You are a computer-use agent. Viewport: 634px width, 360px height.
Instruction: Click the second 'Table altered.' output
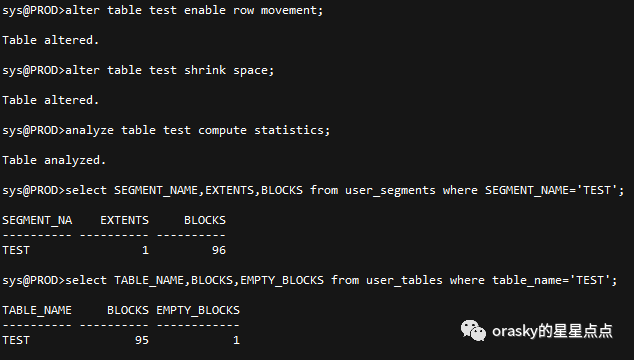pyautogui.click(x=51, y=100)
